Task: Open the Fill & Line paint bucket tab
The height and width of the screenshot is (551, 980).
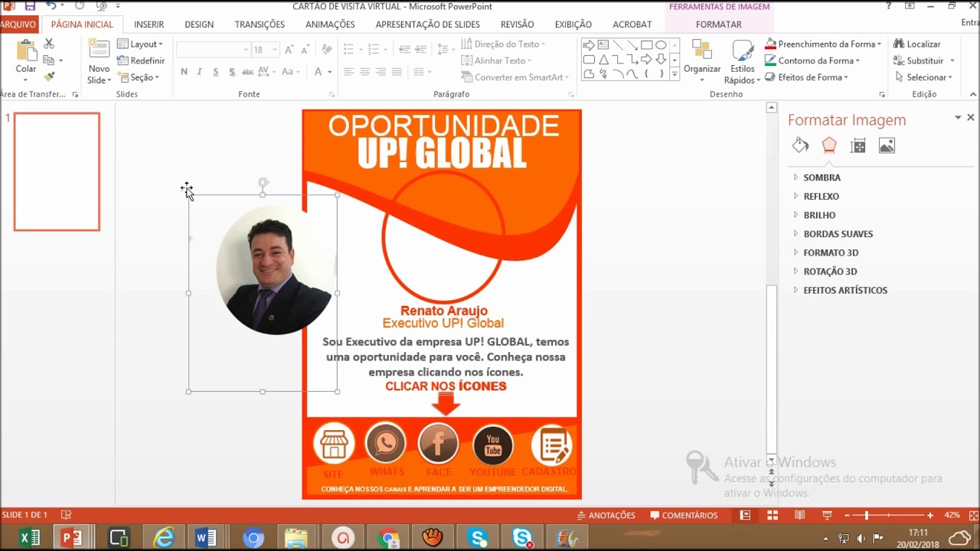Action: click(x=800, y=145)
